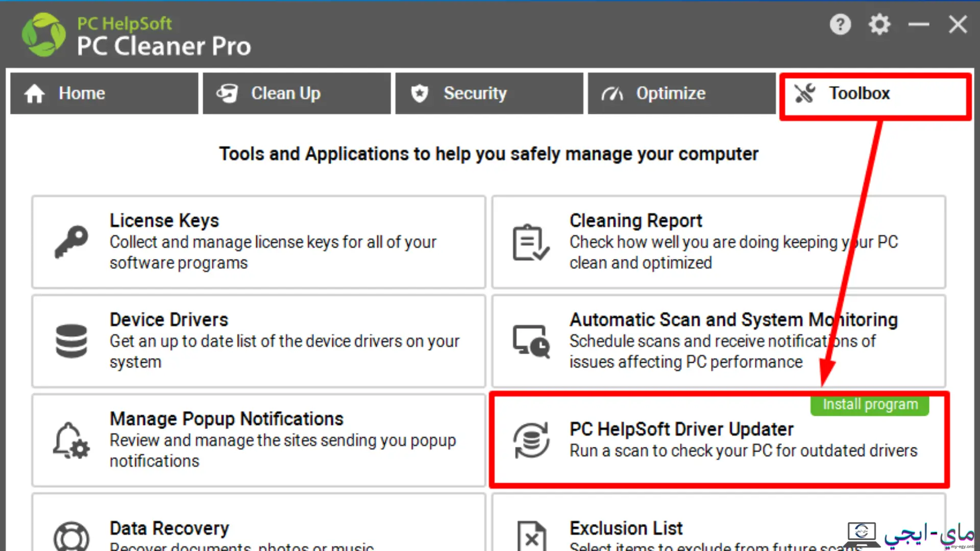Viewport: 980px width, 551px height.
Task: Click the Optimize speedometer icon
Action: click(x=612, y=93)
